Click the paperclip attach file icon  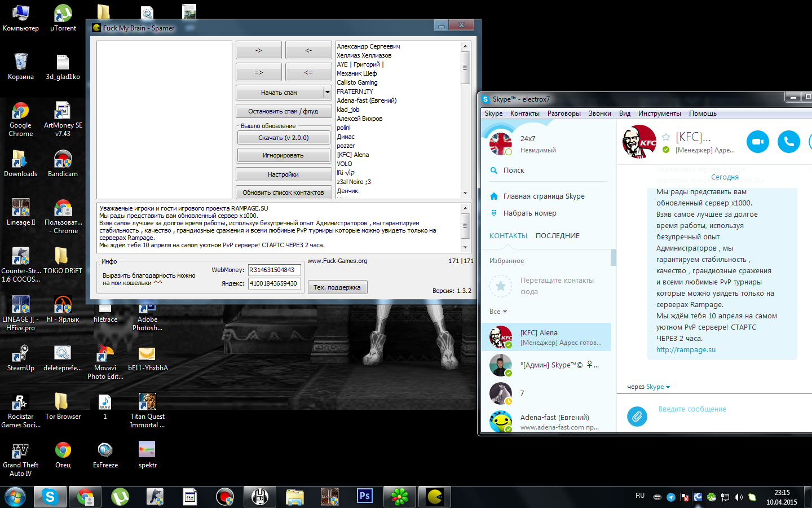click(637, 417)
